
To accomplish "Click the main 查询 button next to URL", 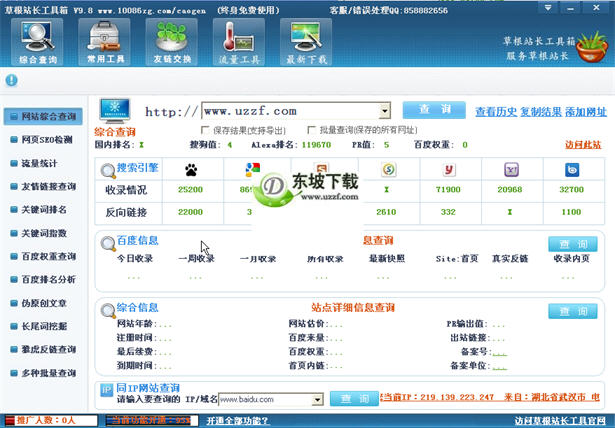I will (x=434, y=109).
